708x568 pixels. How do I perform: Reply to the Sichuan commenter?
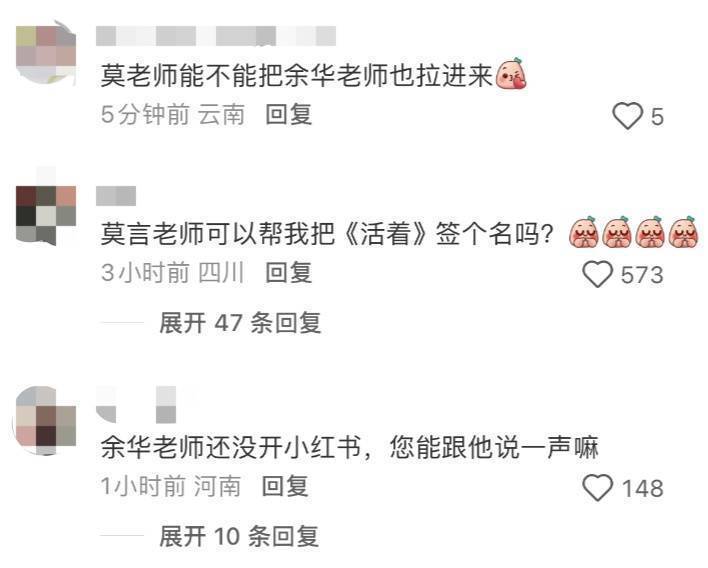[x=289, y=273]
